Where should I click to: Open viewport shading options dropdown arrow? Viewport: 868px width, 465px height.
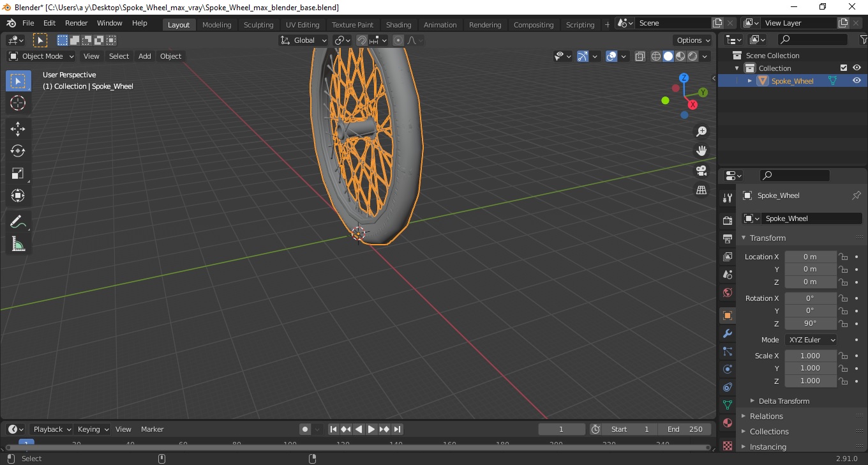[x=705, y=56]
